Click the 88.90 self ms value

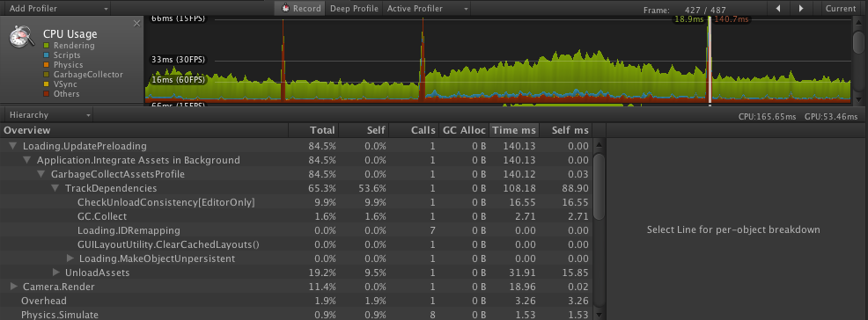575,188
